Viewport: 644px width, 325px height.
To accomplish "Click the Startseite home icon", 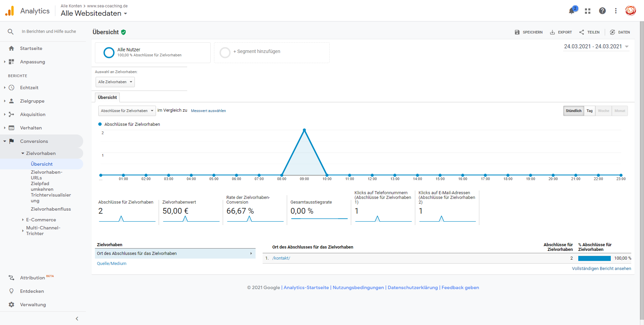I will click(x=11, y=48).
